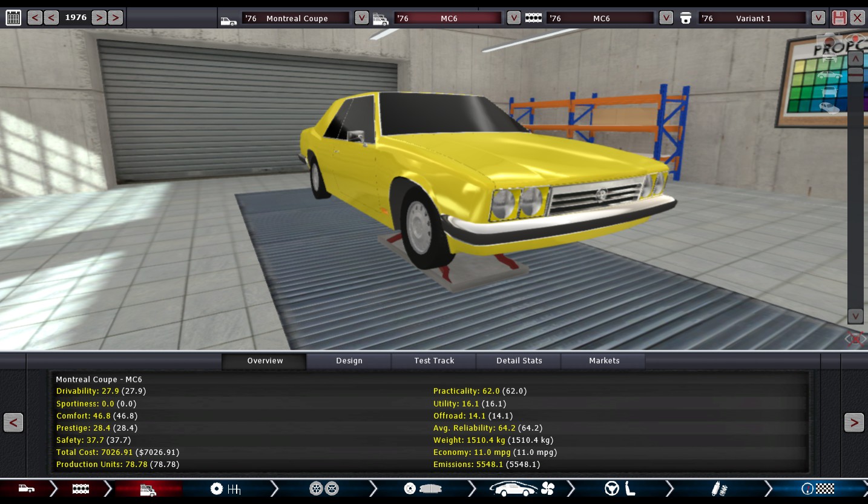Click the Production Units: 78.78 stat

tap(117, 464)
